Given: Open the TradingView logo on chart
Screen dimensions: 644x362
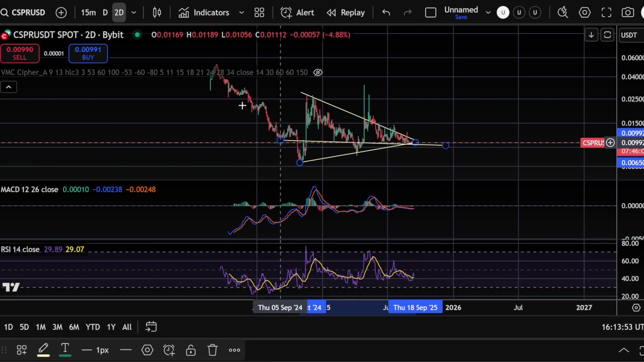Looking at the screenshot, I should point(11,287).
